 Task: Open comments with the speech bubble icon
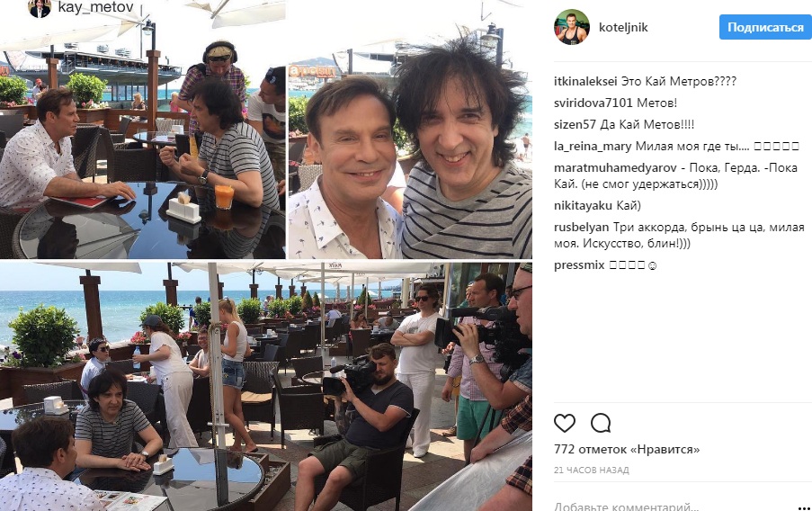601,424
